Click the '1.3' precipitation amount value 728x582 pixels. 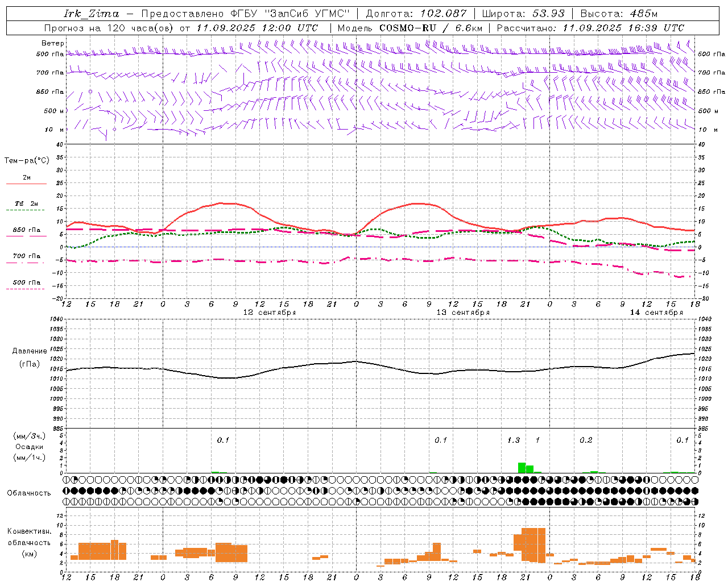514,440
